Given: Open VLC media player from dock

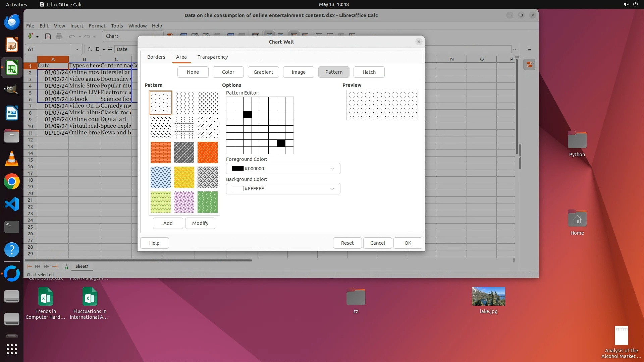Looking at the screenshot, I should coord(12,159).
